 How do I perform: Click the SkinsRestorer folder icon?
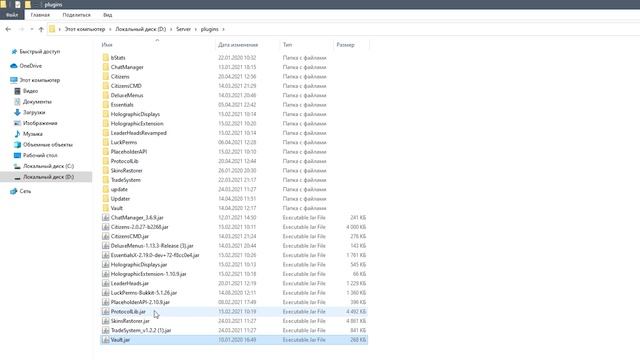point(106,170)
